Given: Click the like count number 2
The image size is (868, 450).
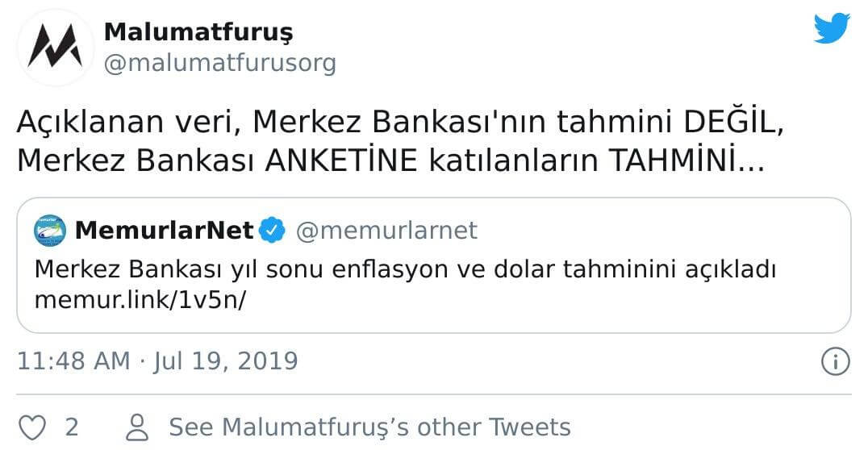Looking at the screenshot, I should point(72,427).
